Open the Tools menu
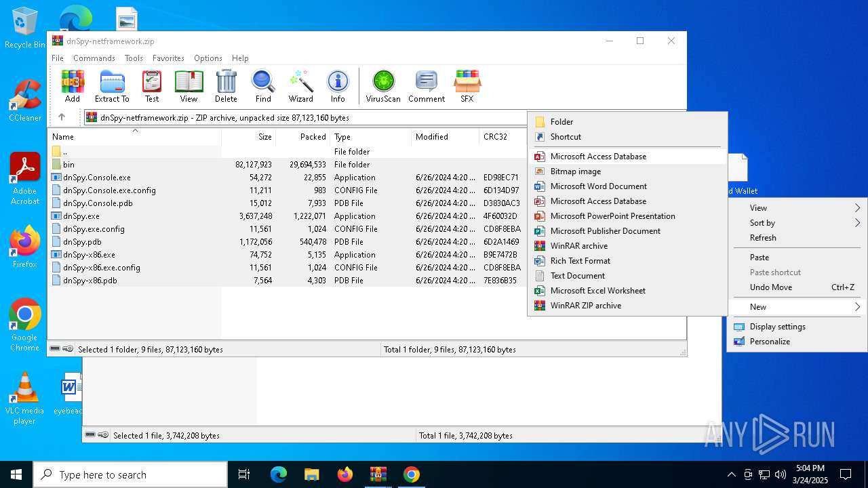This screenshot has height=488, width=868. (x=134, y=58)
